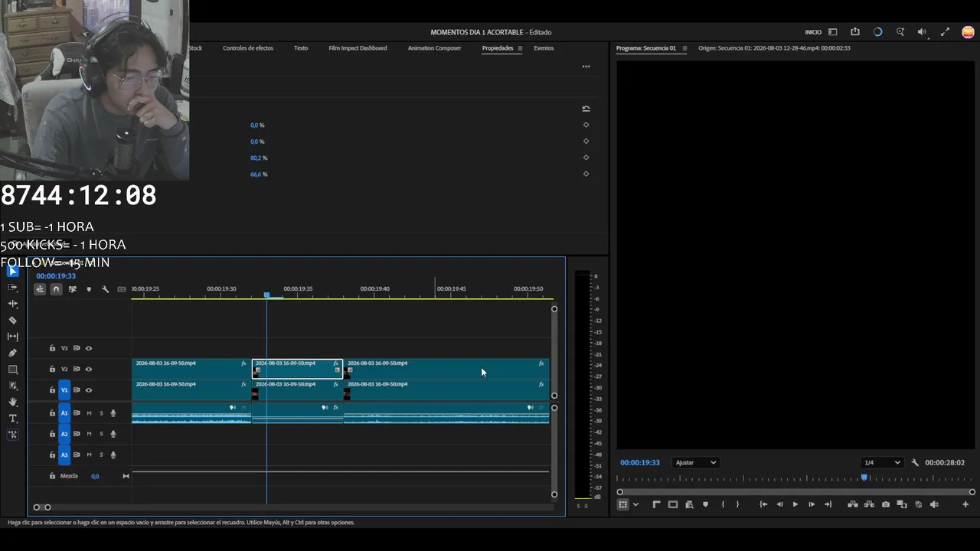980x551 pixels.
Task: Export a frame with the camera icon
Action: 886,504
